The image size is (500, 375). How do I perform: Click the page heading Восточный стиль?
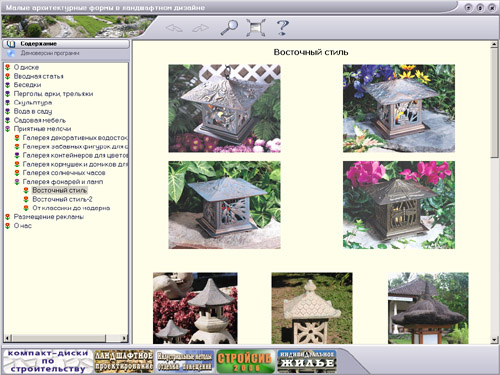click(x=311, y=52)
